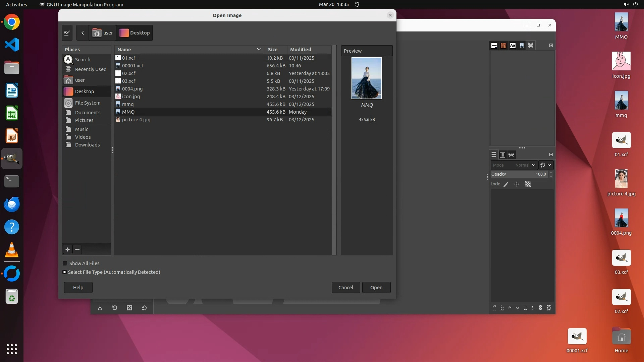644x362 pixels.
Task: Click the Name column sort arrow
Action: coord(259,49)
